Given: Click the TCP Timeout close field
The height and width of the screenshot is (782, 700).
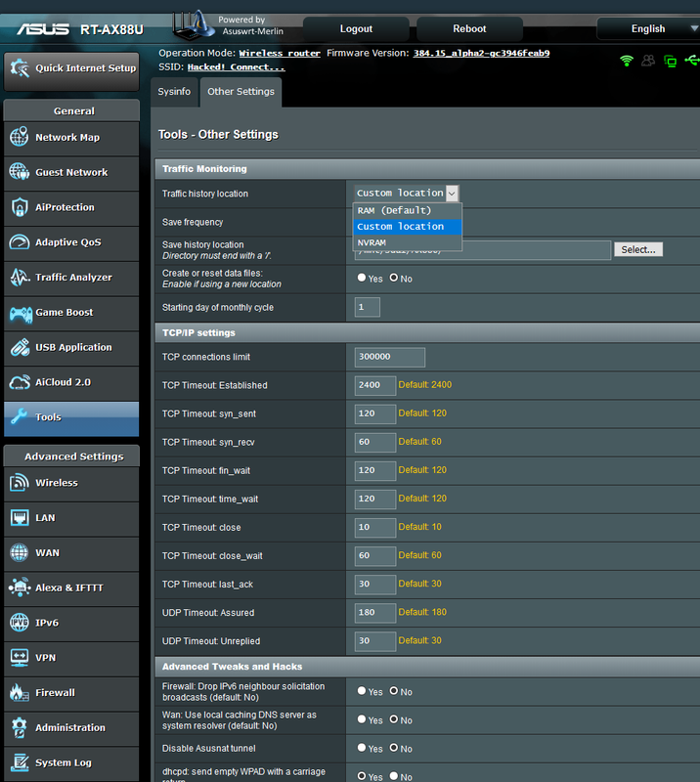Looking at the screenshot, I should [x=375, y=528].
